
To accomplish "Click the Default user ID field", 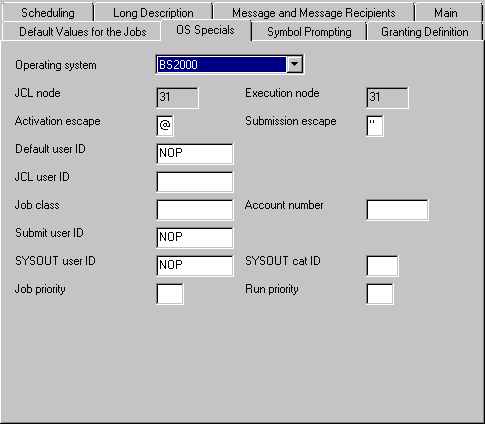I will point(195,154).
